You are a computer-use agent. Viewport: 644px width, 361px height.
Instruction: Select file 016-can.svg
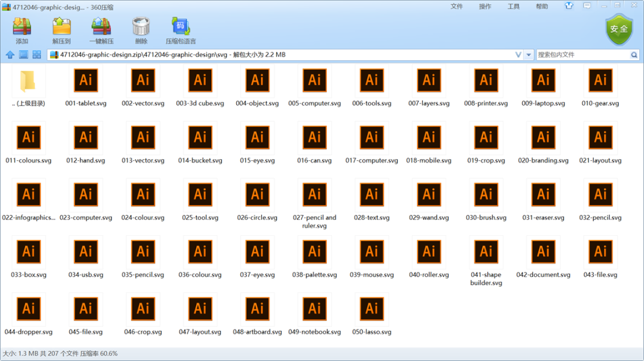click(x=315, y=144)
